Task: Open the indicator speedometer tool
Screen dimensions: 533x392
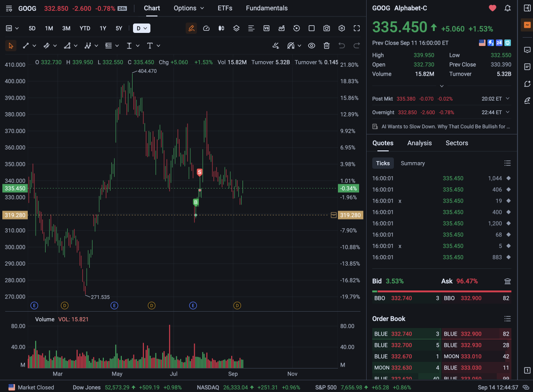Action: pyautogui.click(x=206, y=28)
